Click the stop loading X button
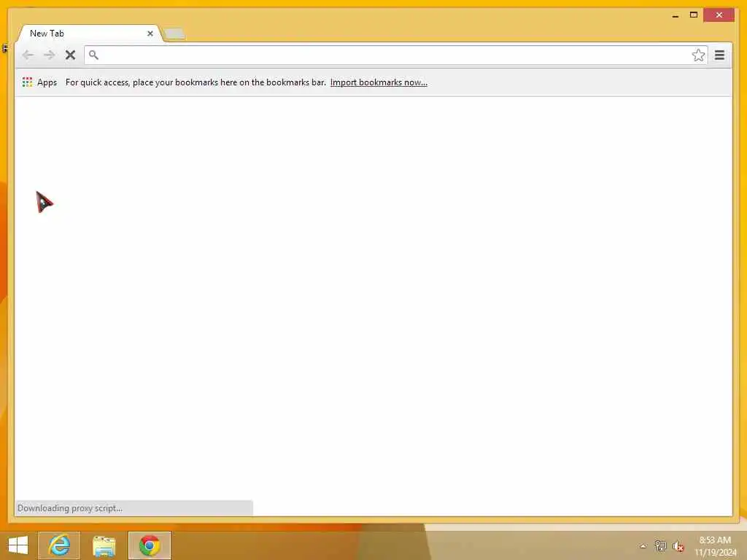The image size is (747, 560). 70,55
